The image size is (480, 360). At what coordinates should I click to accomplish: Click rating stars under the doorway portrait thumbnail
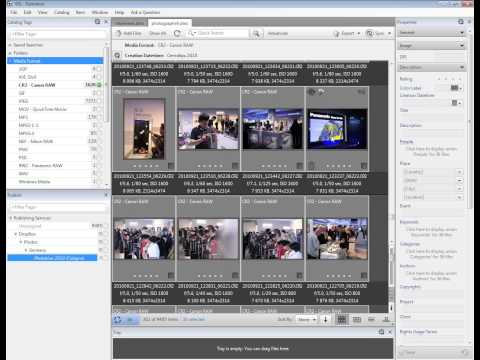click(x=146, y=166)
